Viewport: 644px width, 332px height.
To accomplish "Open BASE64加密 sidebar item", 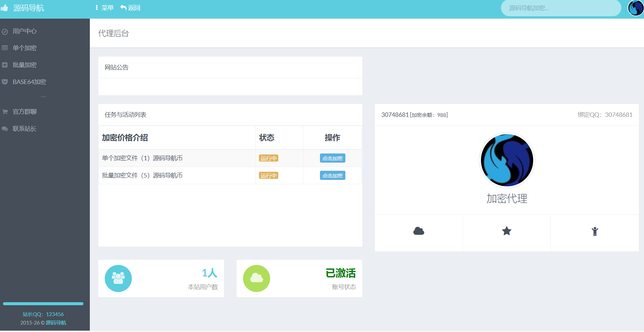I will pyautogui.click(x=29, y=82).
